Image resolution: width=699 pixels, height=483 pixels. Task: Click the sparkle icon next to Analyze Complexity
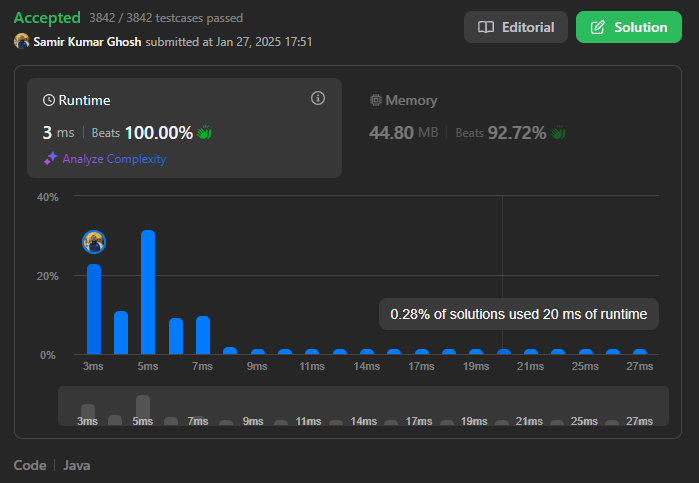click(50, 159)
